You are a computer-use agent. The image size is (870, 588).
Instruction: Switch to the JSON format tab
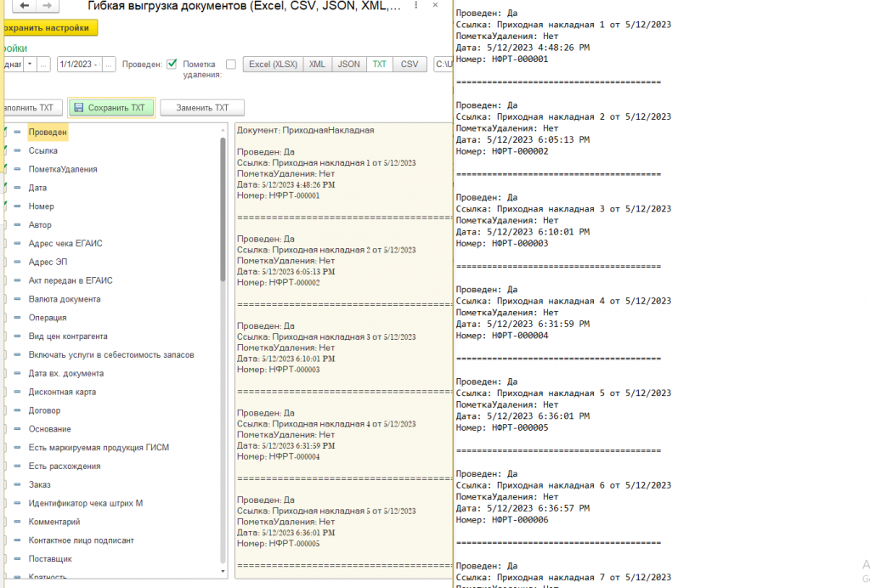349,65
